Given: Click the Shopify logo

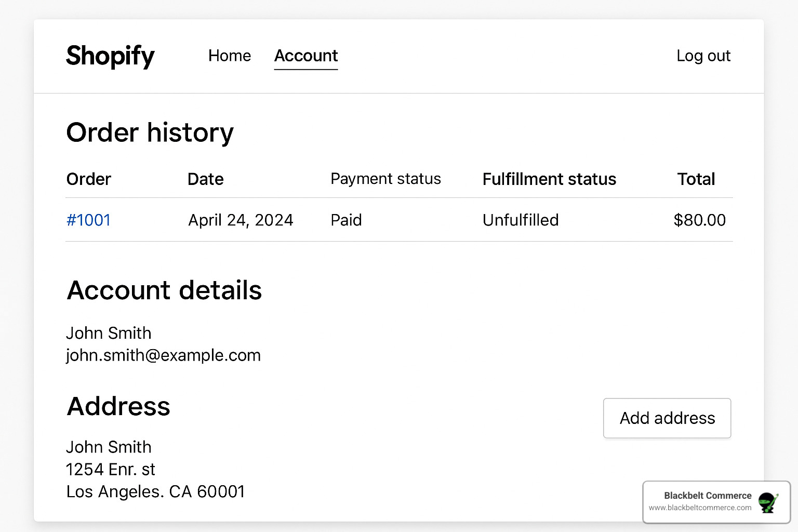Looking at the screenshot, I should point(110,56).
